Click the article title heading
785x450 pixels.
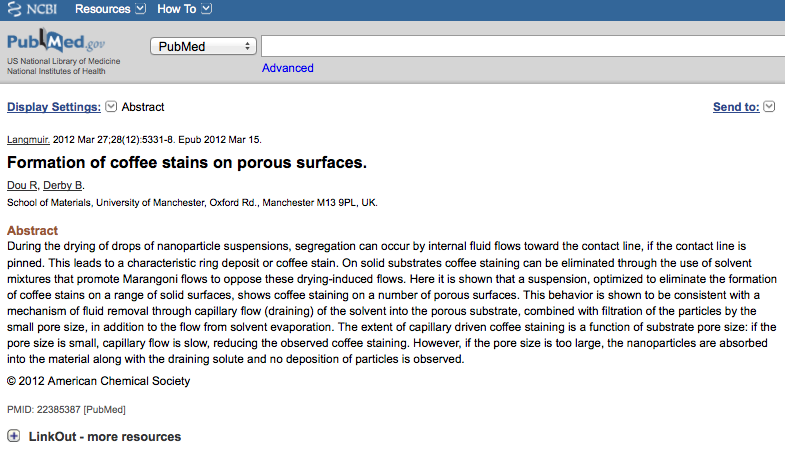(187, 162)
